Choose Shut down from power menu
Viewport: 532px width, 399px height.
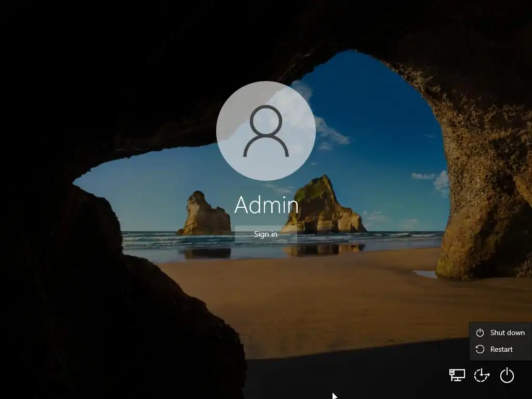click(x=500, y=332)
